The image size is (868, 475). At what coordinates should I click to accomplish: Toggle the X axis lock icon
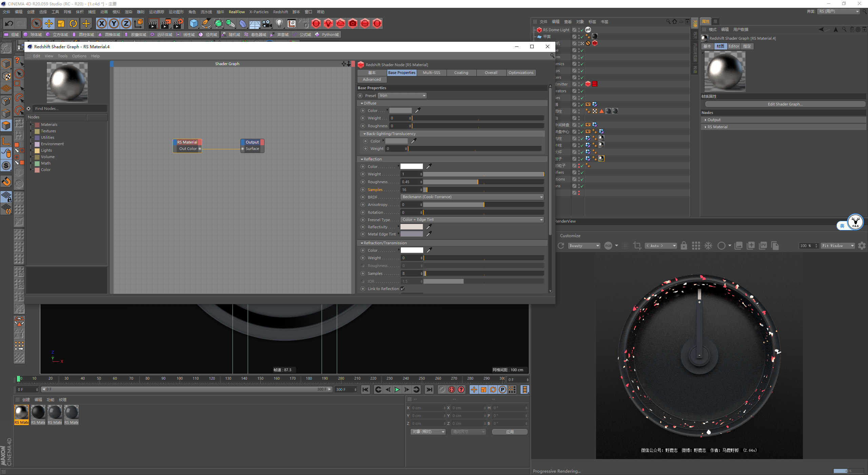click(101, 23)
